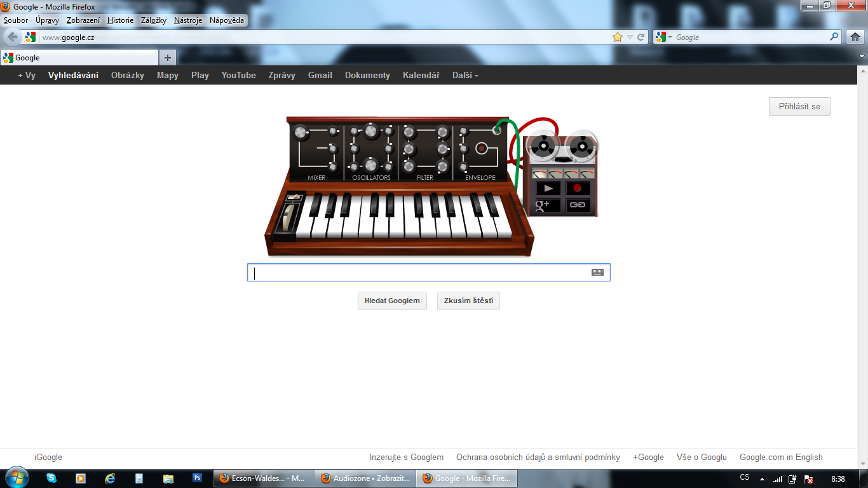This screenshot has width=868, height=488.
Task: Click the chain link icon on recorder
Action: [578, 205]
